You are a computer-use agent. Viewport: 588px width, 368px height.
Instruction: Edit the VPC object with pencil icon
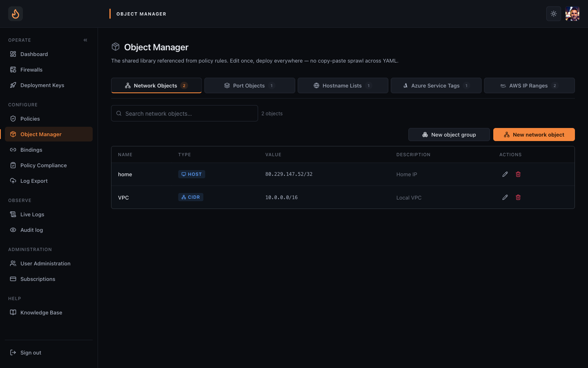tap(505, 197)
